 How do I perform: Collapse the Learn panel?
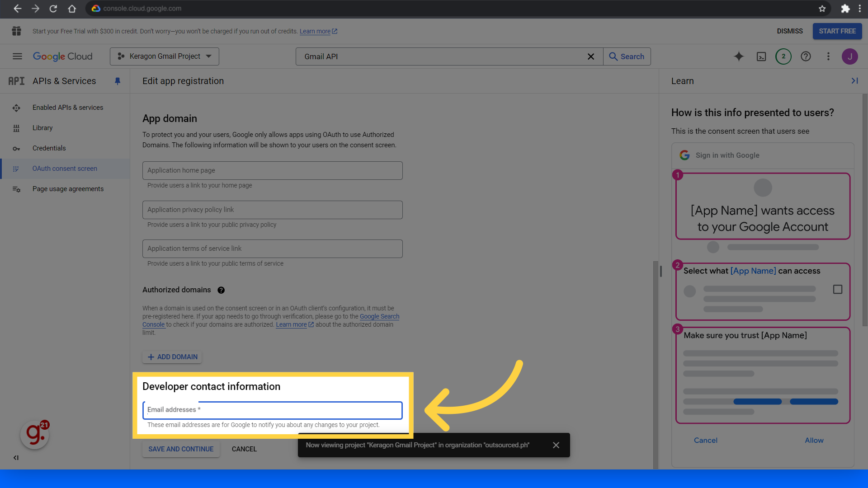pos(854,81)
